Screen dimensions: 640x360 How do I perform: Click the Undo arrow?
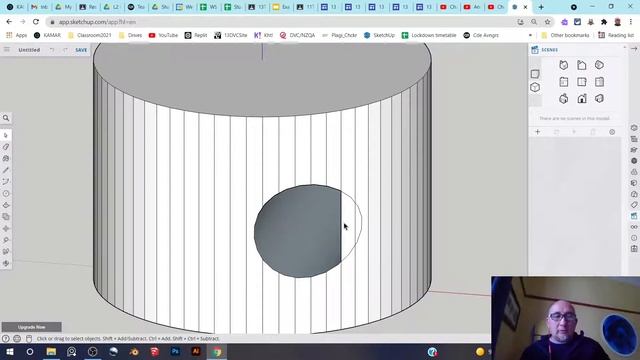[52, 50]
